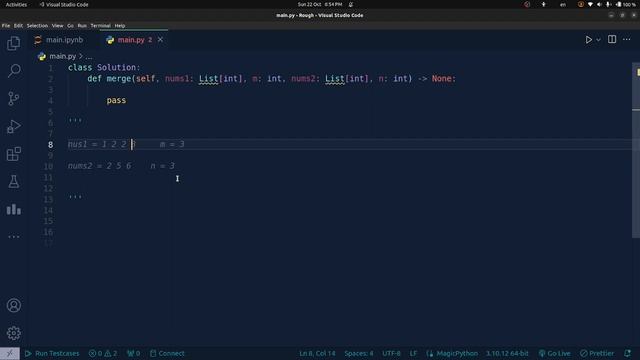The height and width of the screenshot is (360, 640).
Task: Open the Explorer view in activity bar
Action: pos(13,43)
